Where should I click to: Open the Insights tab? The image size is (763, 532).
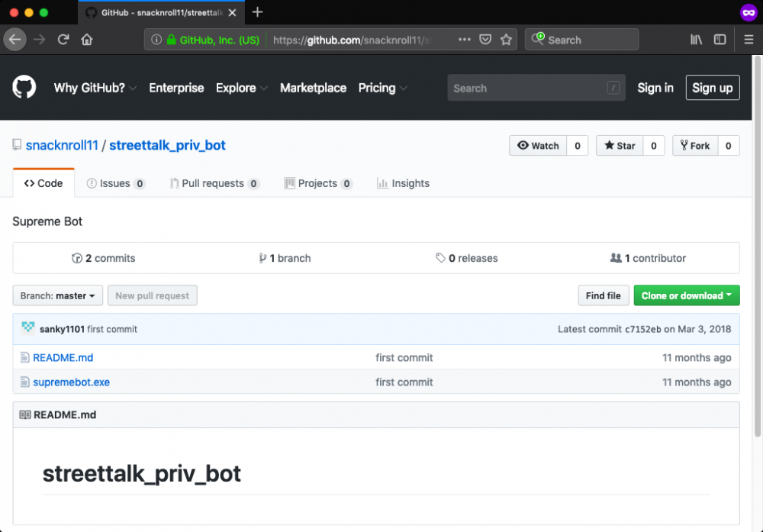coord(403,183)
